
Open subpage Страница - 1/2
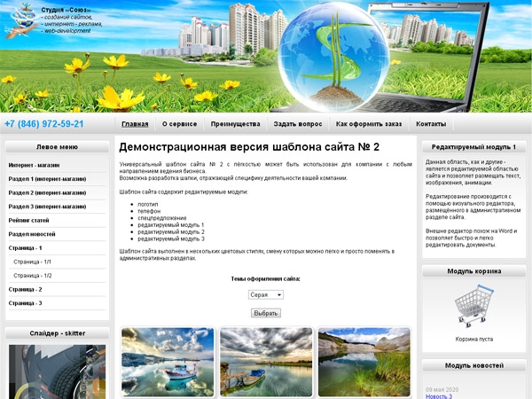(33, 276)
